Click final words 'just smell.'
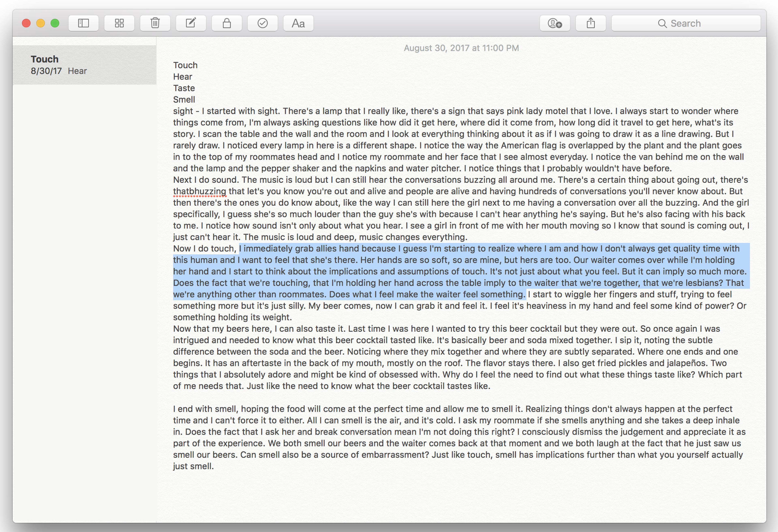The height and width of the screenshot is (532, 778). point(193,466)
